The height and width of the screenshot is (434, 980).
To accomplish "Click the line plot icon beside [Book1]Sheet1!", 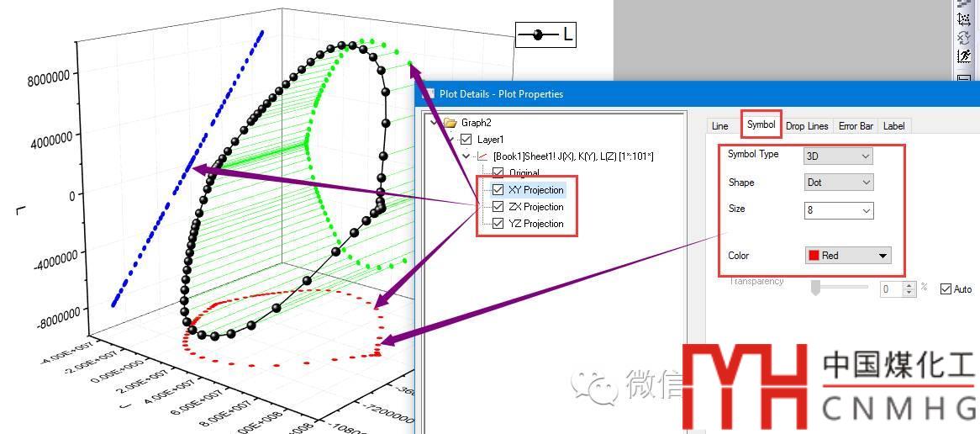I will tap(482, 156).
